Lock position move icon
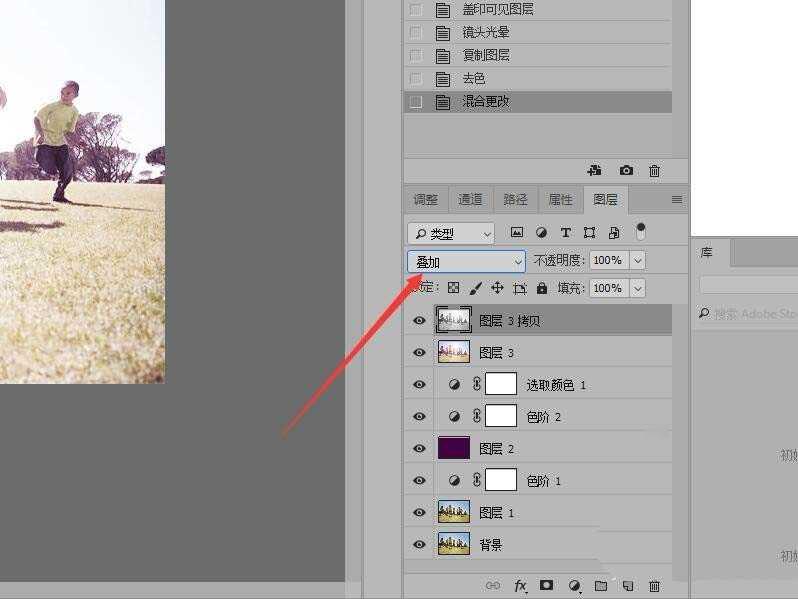This screenshot has height=599, width=798. point(497,288)
